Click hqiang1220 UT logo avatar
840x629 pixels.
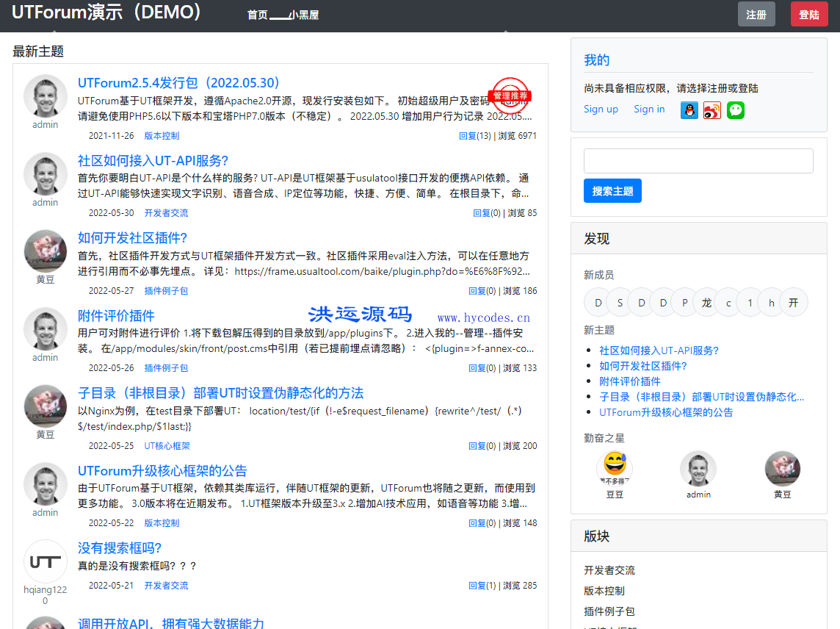[x=45, y=561]
